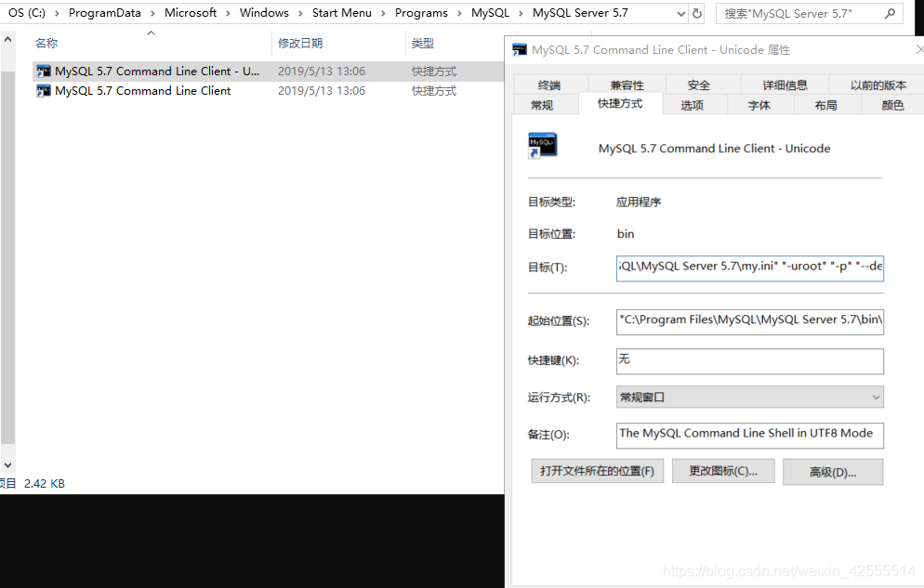Close the properties dialog with the X
Viewport: 924px width, 588px height.
[919, 50]
